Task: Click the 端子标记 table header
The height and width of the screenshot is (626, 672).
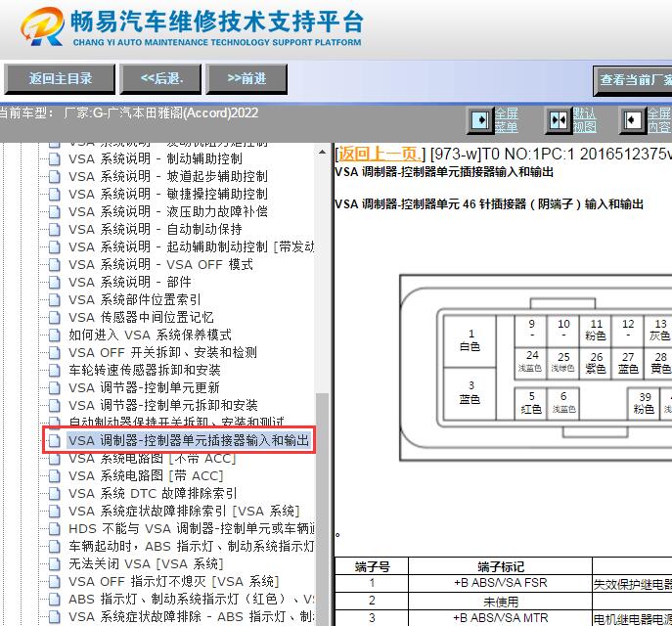Action: pyautogui.click(x=500, y=566)
